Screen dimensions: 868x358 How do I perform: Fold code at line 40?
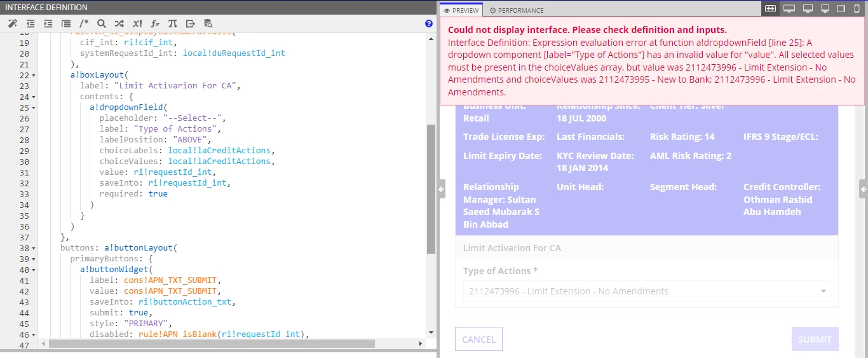[34, 270]
